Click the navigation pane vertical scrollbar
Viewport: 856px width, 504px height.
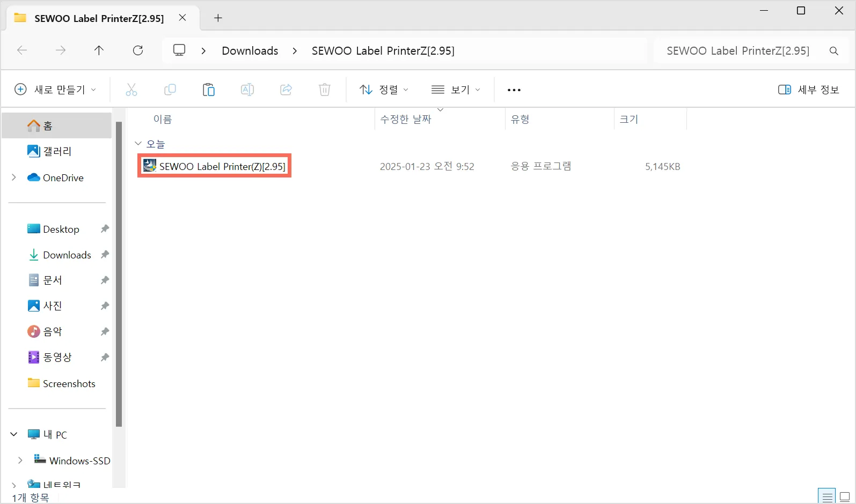coord(119,273)
